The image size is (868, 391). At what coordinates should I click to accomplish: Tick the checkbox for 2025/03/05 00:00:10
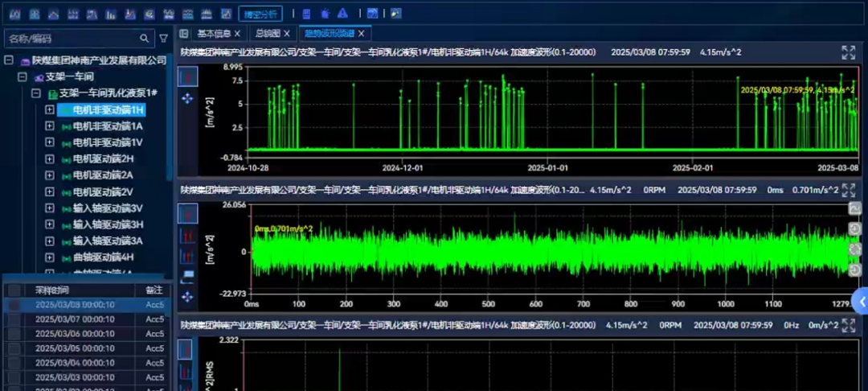pos(14,348)
